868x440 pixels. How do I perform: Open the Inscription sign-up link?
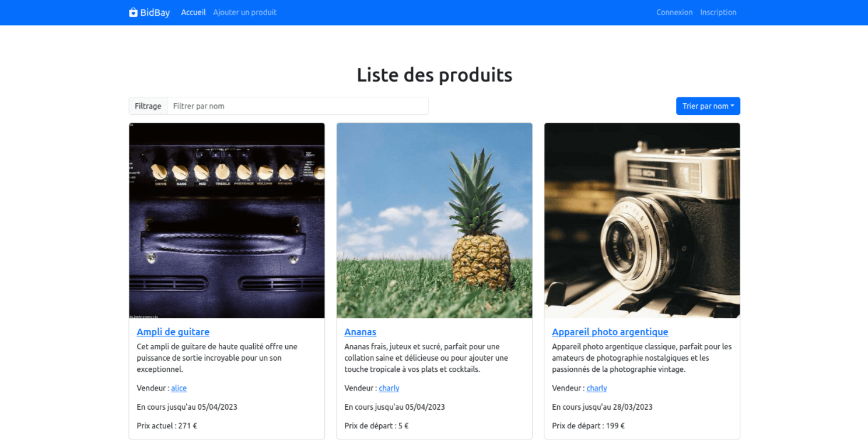click(718, 12)
